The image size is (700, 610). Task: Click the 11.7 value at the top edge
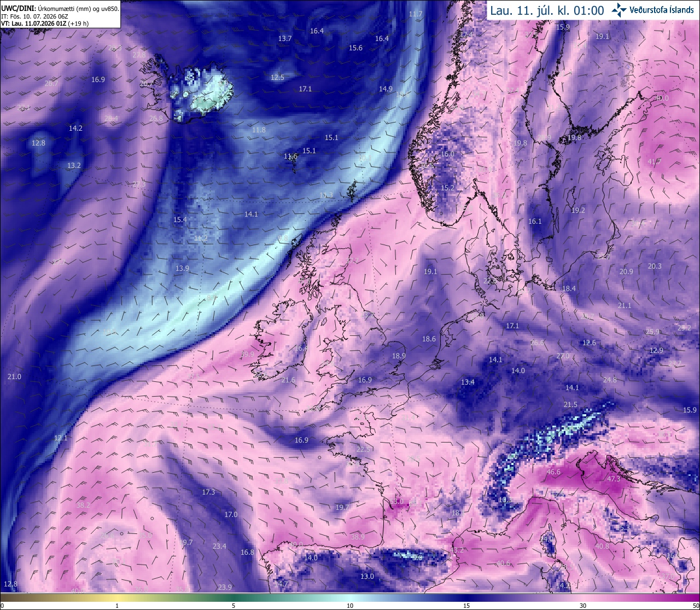tap(416, 14)
